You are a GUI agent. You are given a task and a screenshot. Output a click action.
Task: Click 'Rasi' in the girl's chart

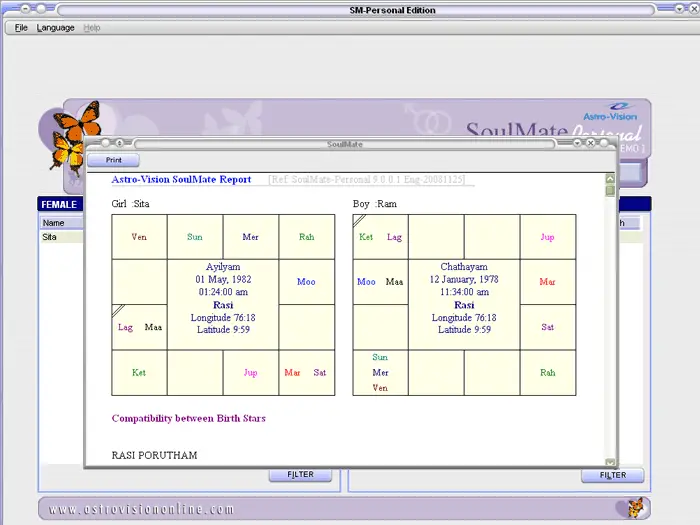pos(223,305)
